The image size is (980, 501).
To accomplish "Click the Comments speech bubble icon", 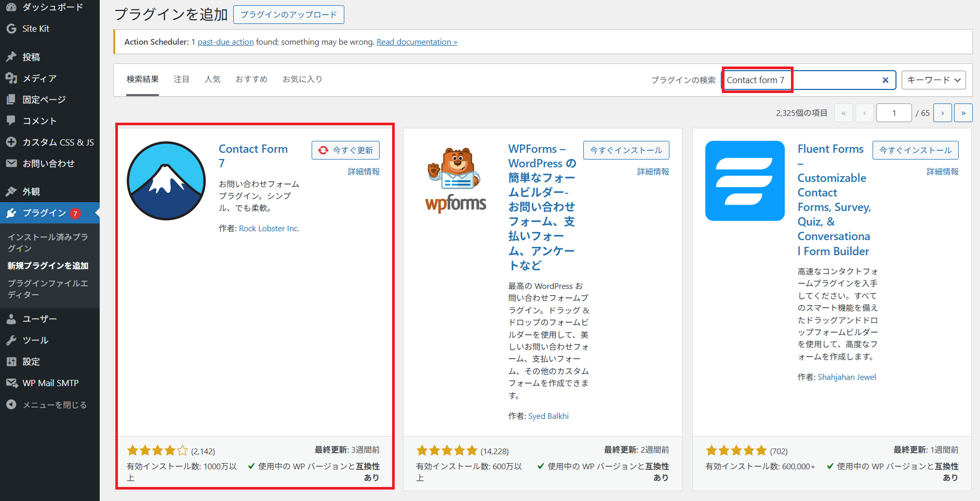I will click(11, 121).
